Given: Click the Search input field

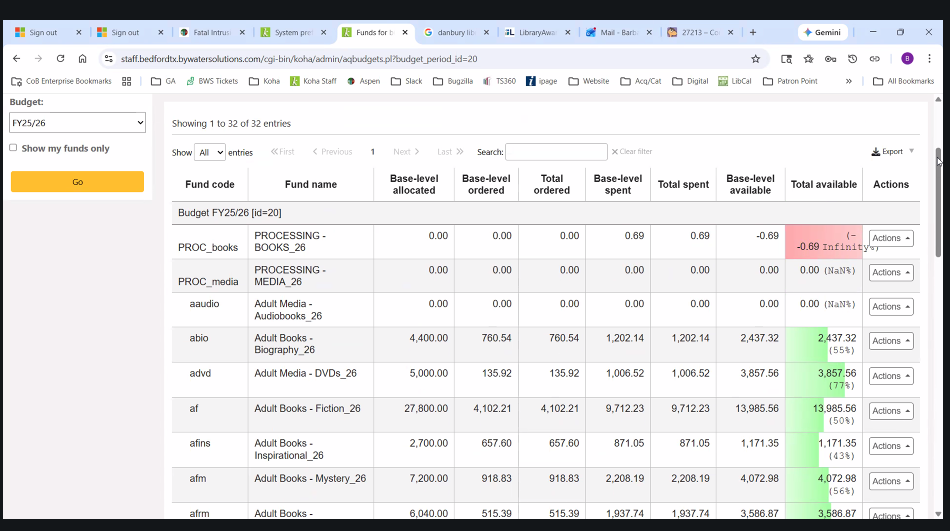Looking at the screenshot, I should point(556,152).
